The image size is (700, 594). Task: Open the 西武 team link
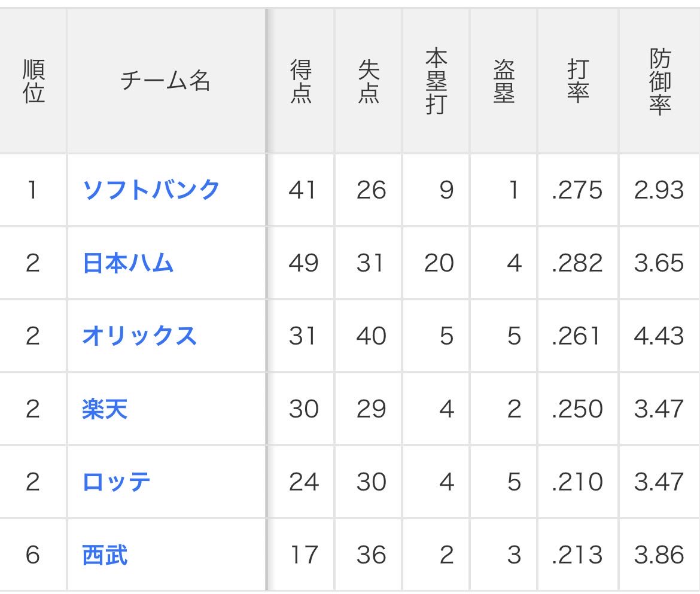(x=105, y=555)
